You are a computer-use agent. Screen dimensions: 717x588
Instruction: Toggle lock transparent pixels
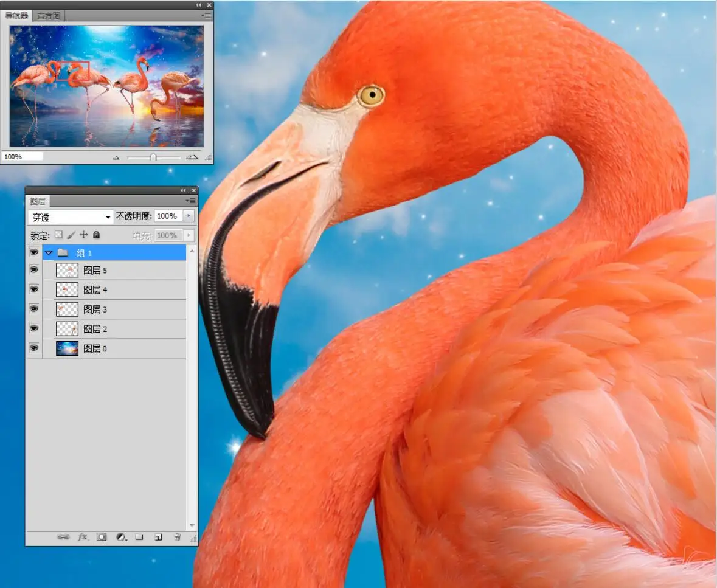[x=58, y=235]
